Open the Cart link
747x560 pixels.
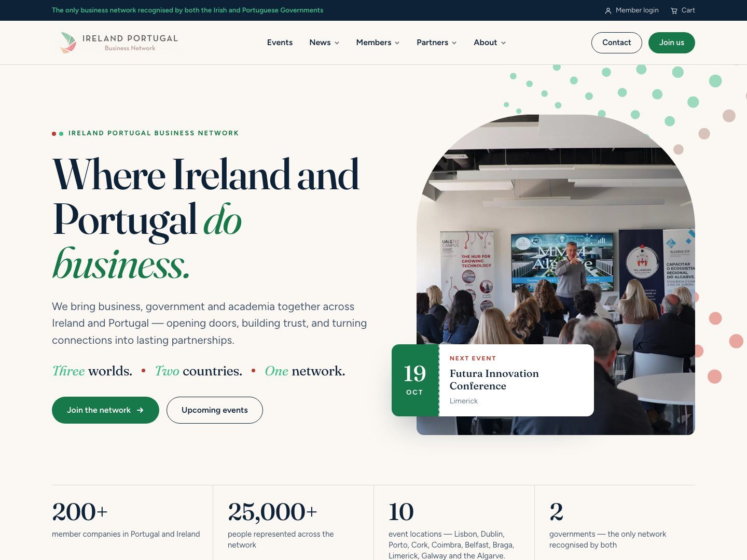click(x=683, y=10)
